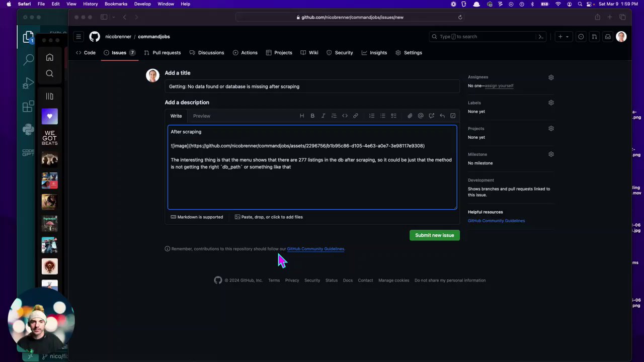Open the Actions tab
The height and width of the screenshot is (362, 644).
click(x=245, y=52)
